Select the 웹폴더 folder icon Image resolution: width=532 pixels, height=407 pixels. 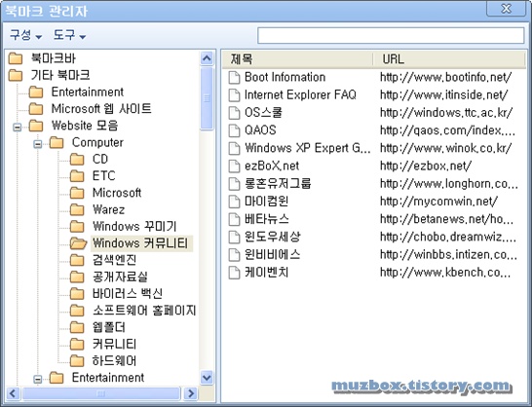tap(77, 327)
